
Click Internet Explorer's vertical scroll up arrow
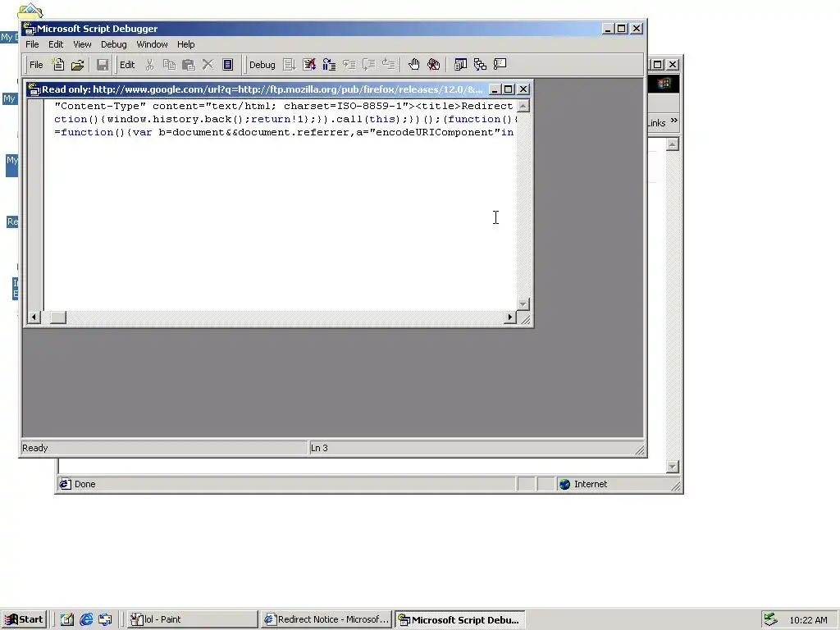point(673,144)
